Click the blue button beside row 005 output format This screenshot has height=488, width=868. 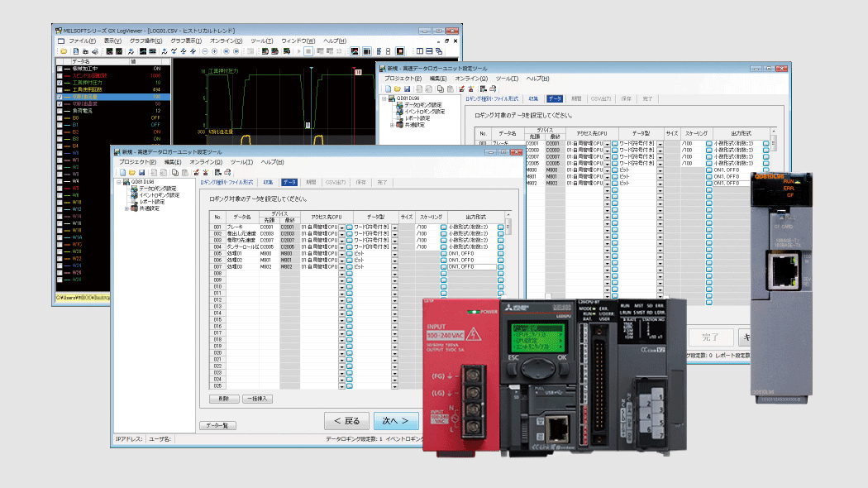(500, 253)
